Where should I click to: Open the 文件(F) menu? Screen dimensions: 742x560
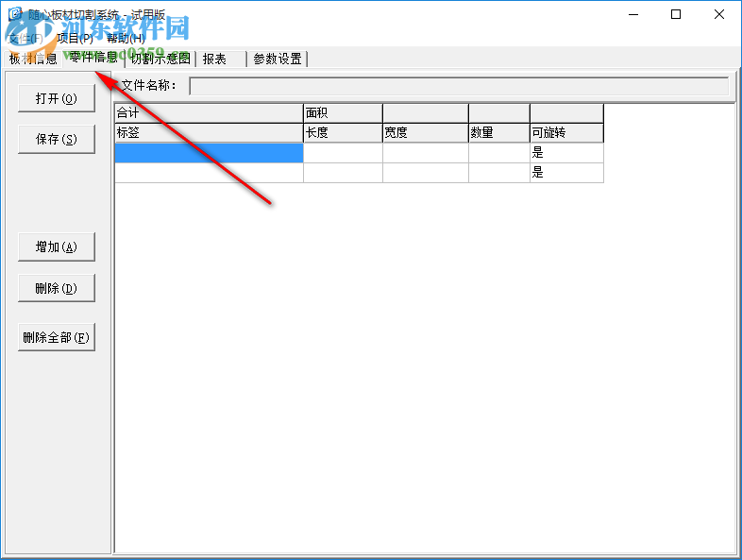click(25, 39)
